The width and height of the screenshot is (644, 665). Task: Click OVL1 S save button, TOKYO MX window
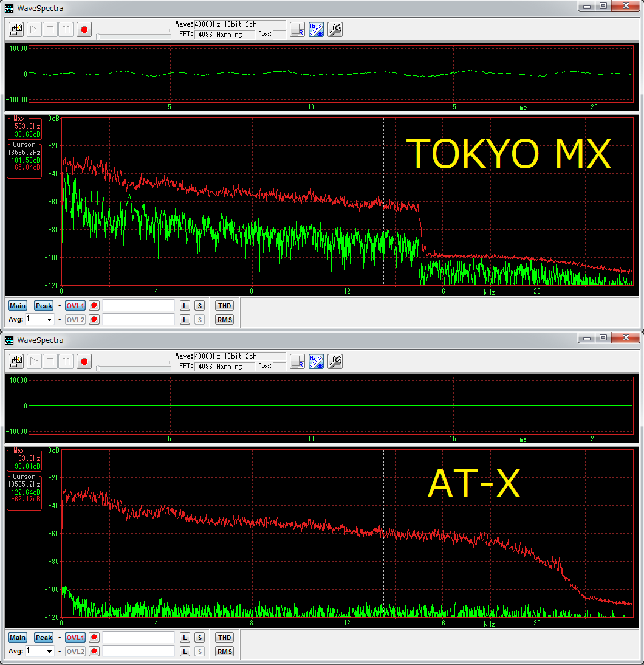tap(200, 306)
